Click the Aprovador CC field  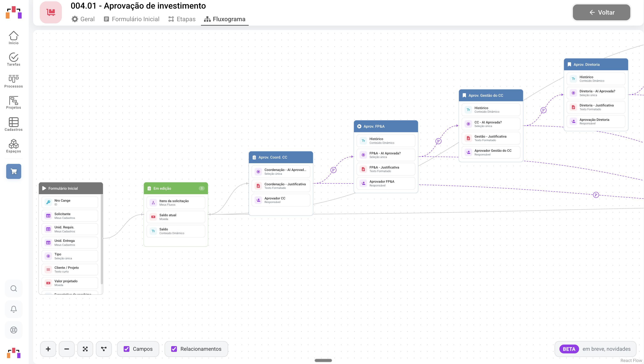[281, 200]
